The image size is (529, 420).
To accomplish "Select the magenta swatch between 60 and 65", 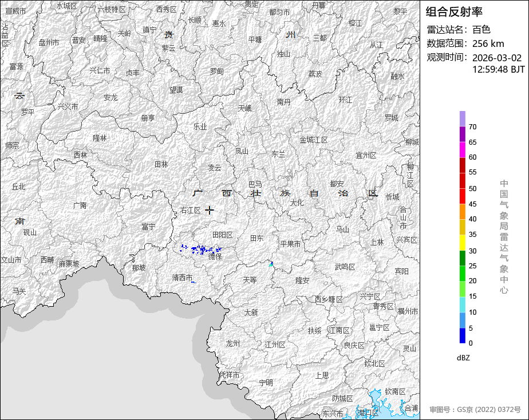I will point(462,149).
